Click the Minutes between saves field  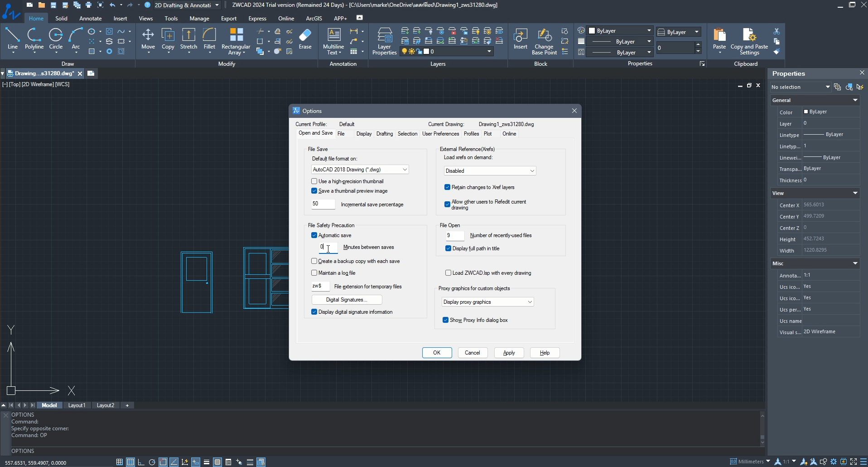328,248
